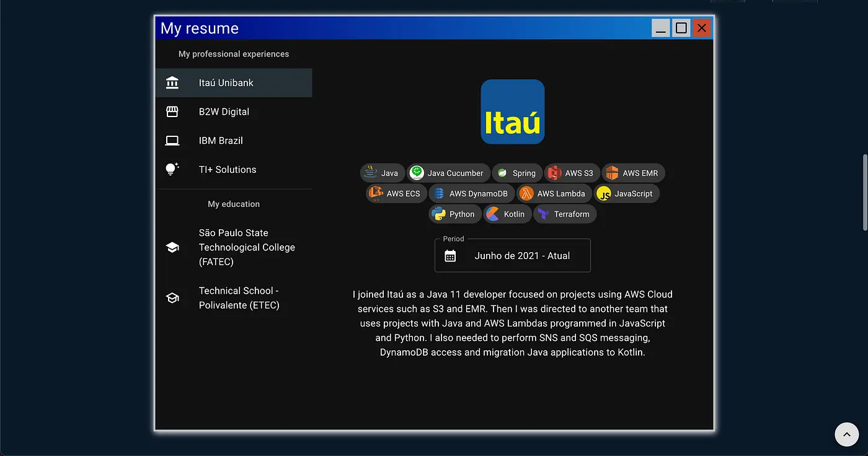Screen dimensions: 868x456
Task: Click the Kotlin skill chip
Action: 507,214
